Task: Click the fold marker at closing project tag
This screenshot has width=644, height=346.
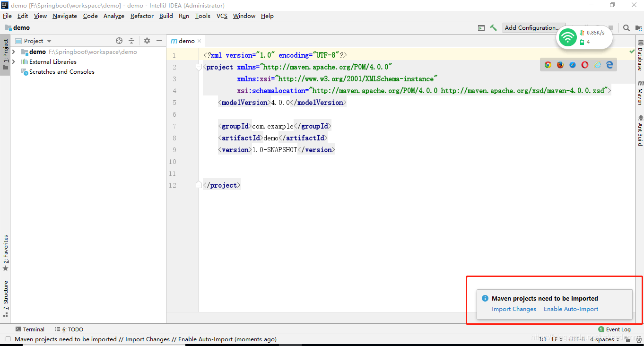Action: coord(199,185)
